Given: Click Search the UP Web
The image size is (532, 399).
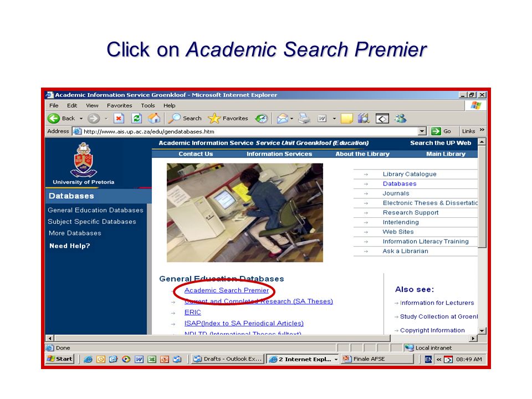Looking at the screenshot, I should point(441,143).
